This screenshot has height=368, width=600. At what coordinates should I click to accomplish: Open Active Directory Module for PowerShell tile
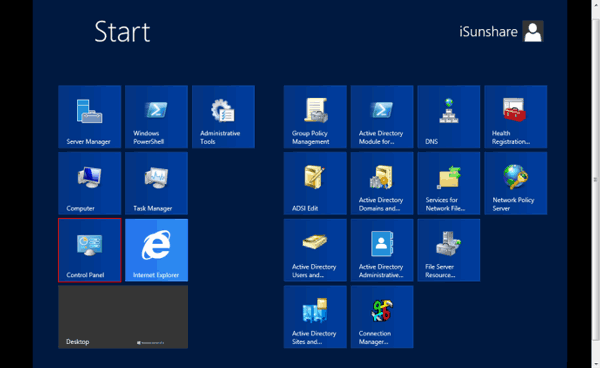pyautogui.click(x=382, y=117)
